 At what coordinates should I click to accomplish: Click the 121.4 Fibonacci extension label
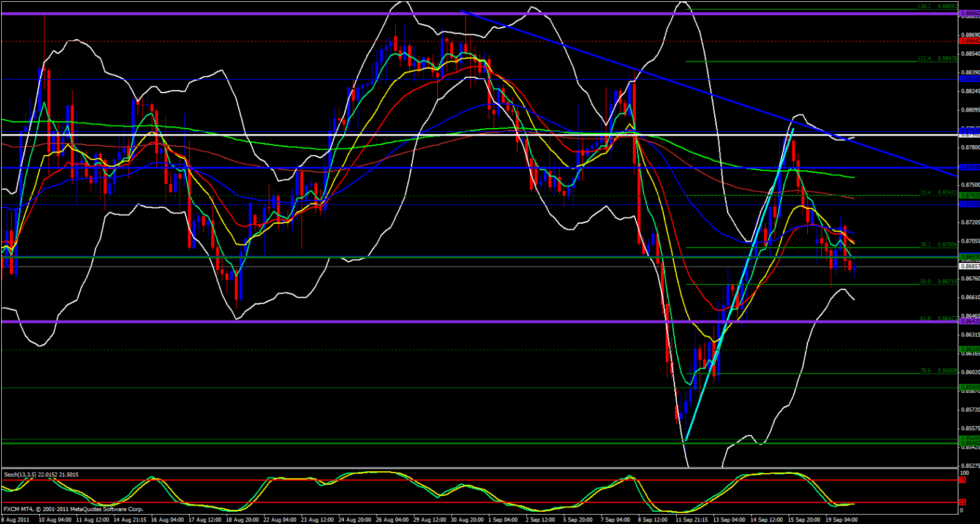click(x=924, y=59)
